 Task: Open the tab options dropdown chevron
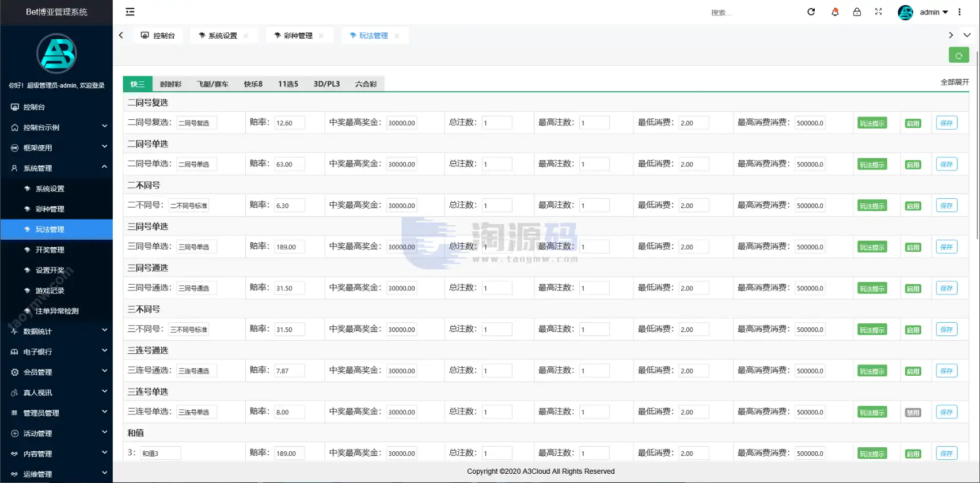tap(967, 35)
